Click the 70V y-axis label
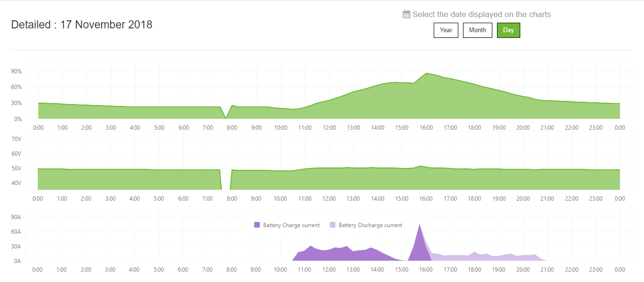This screenshot has height=282, width=644. [17, 139]
